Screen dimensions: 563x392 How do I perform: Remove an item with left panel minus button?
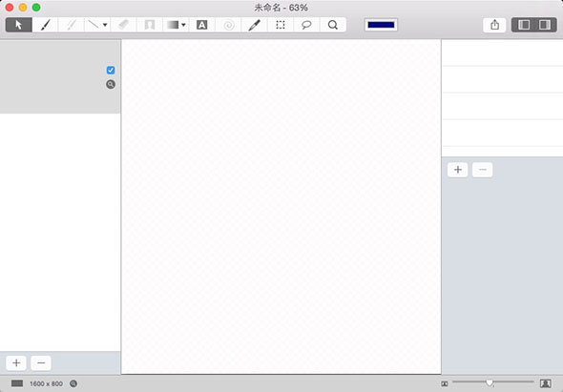(41, 363)
